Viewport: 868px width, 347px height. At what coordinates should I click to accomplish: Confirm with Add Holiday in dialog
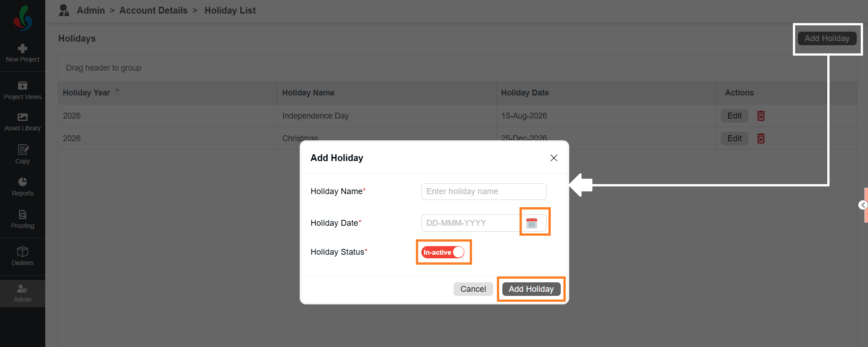click(x=531, y=289)
